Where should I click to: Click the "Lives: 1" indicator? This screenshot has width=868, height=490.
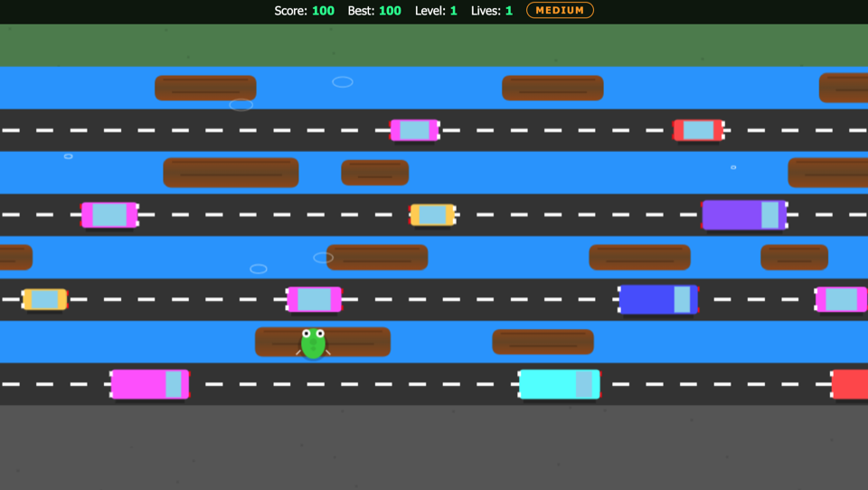(x=492, y=11)
